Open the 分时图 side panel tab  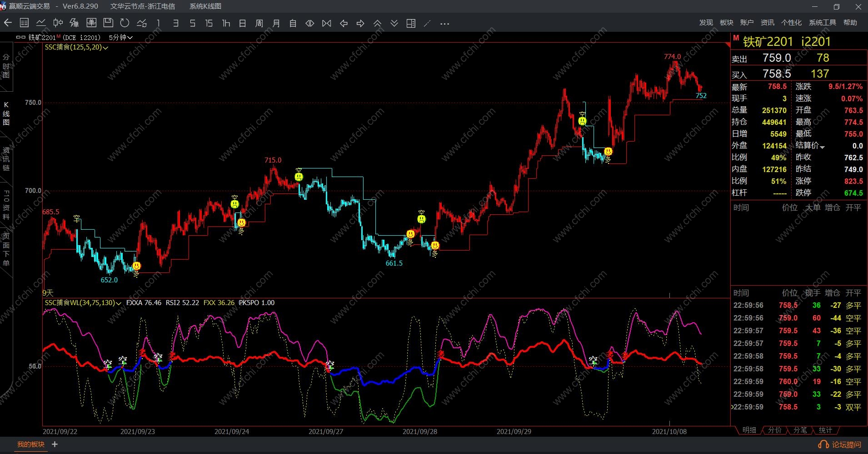[x=6, y=66]
